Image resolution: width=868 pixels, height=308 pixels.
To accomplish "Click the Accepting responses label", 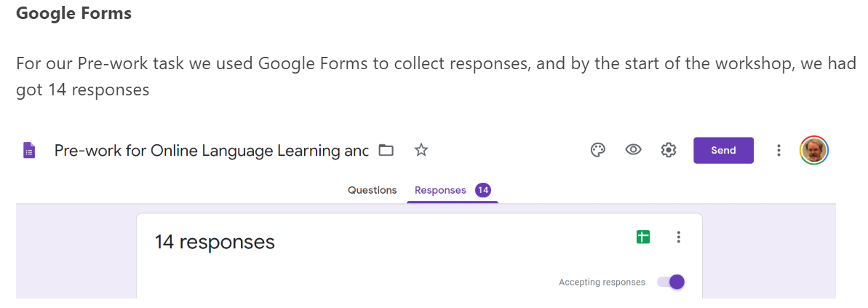I will pyautogui.click(x=602, y=283).
